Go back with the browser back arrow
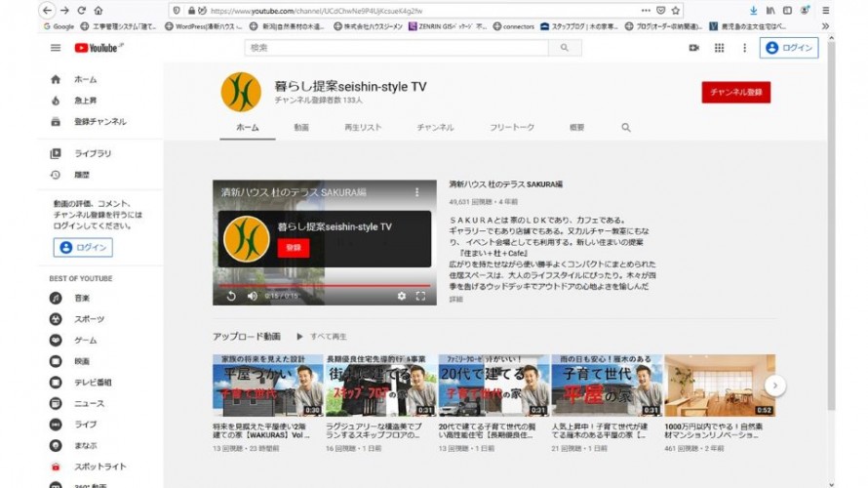868x488 pixels. pos(47,10)
